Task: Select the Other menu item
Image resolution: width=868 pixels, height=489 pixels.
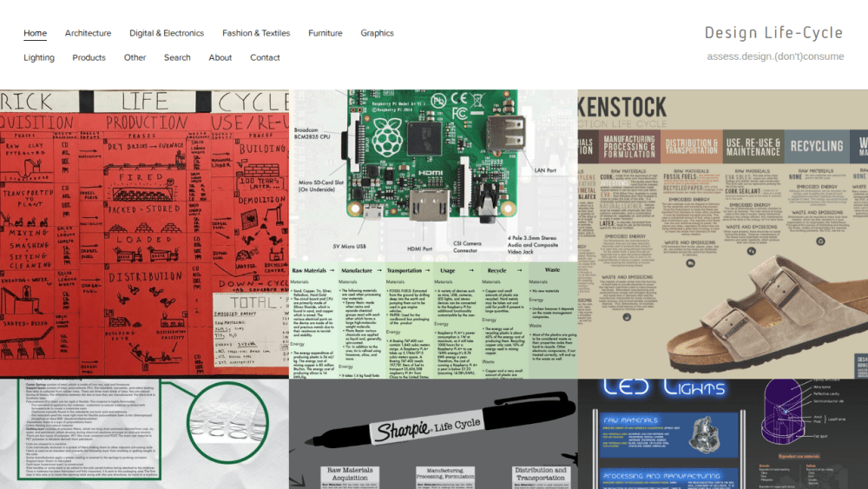Action: [x=135, y=57]
